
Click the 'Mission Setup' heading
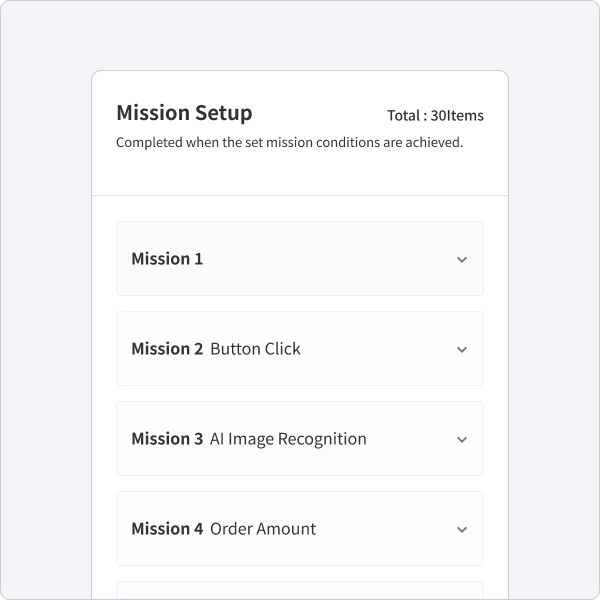(184, 113)
